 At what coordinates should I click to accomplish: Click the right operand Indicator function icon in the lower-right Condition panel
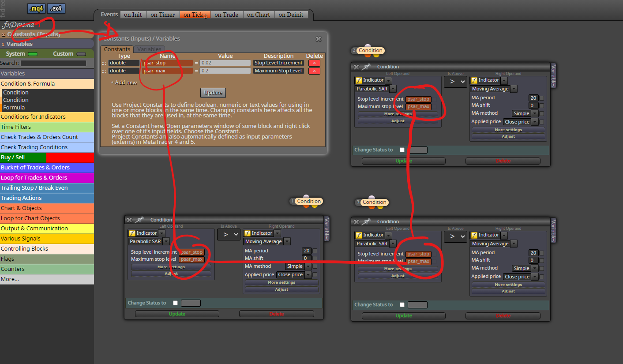[x=474, y=235]
